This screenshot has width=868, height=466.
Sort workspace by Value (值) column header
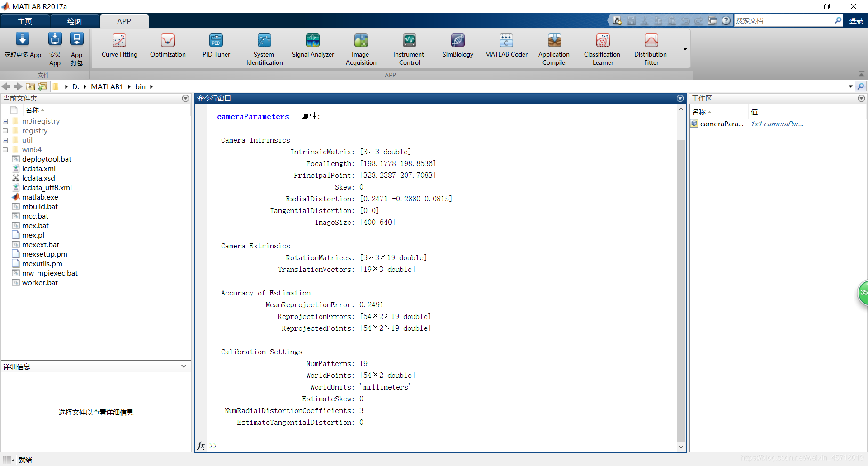pyautogui.click(x=777, y=112)
